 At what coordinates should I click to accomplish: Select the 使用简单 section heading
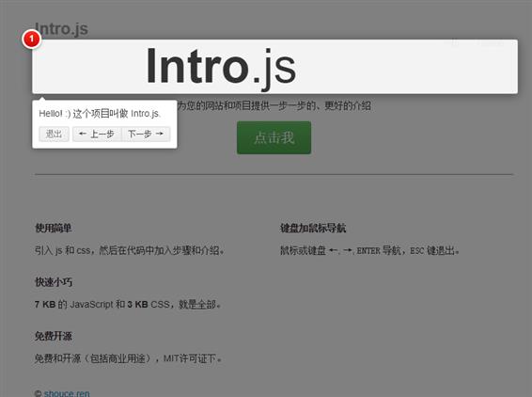pos(54,228)
